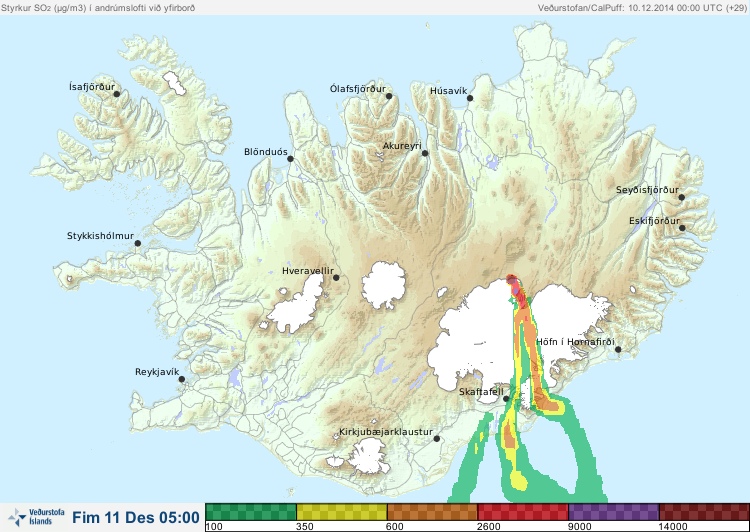Click the Stykkishólmur label
The image size is (750, 532).
(100, 236)
